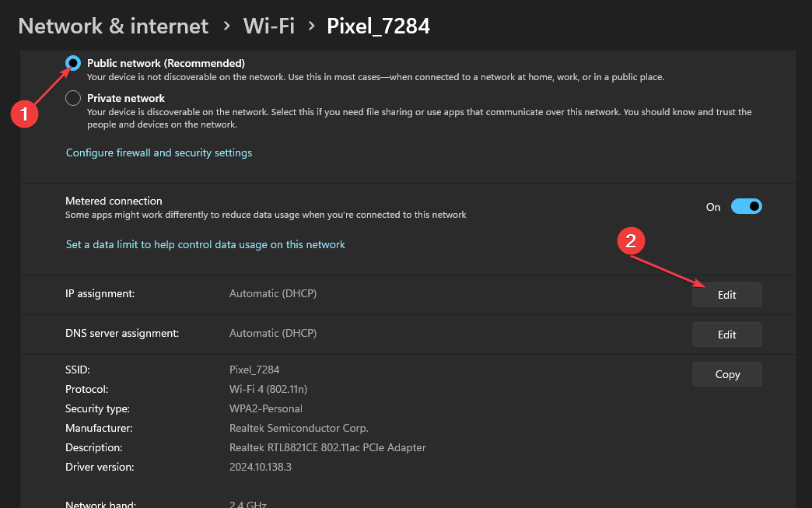
Task: Click the Realtek RTL8821CE description text
Action: click(327, 447)
